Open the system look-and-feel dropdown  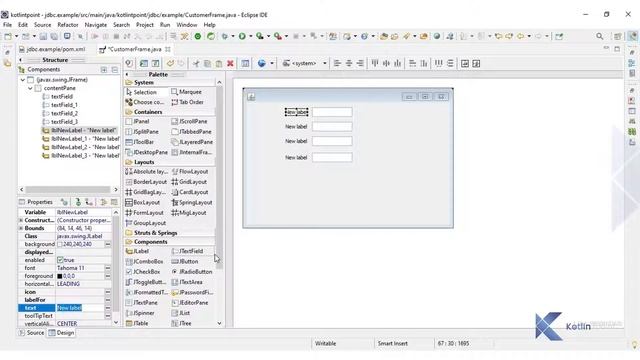coord(325,63)
